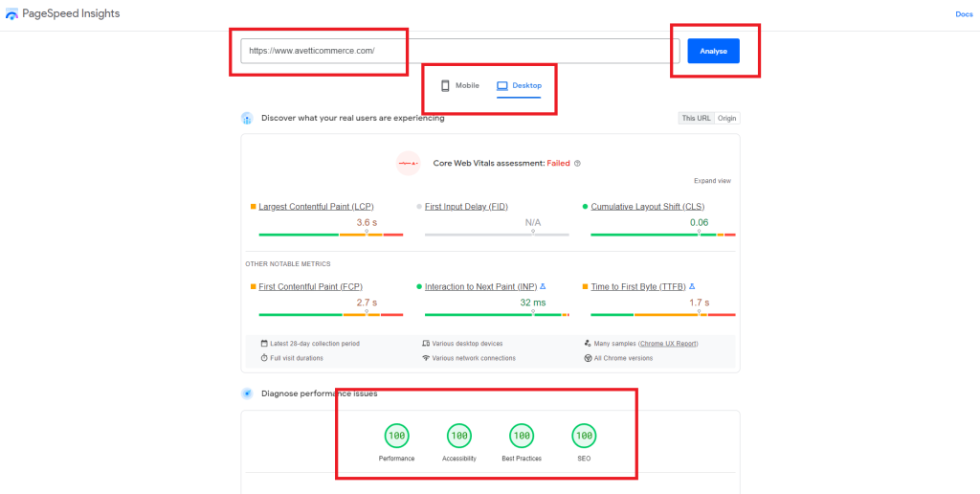Click the wifi icon beside Various network connections
980x494 pixels.
(x=426, y=358)
